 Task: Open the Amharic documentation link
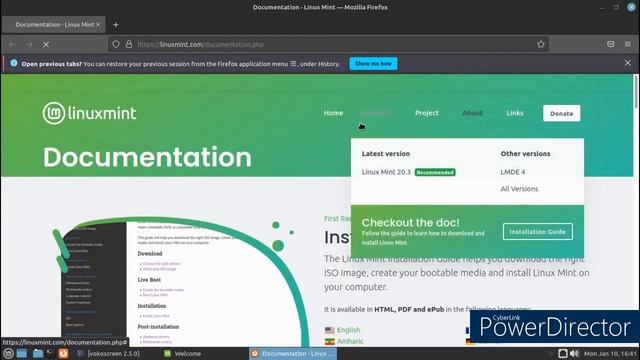tap(350, 341)
